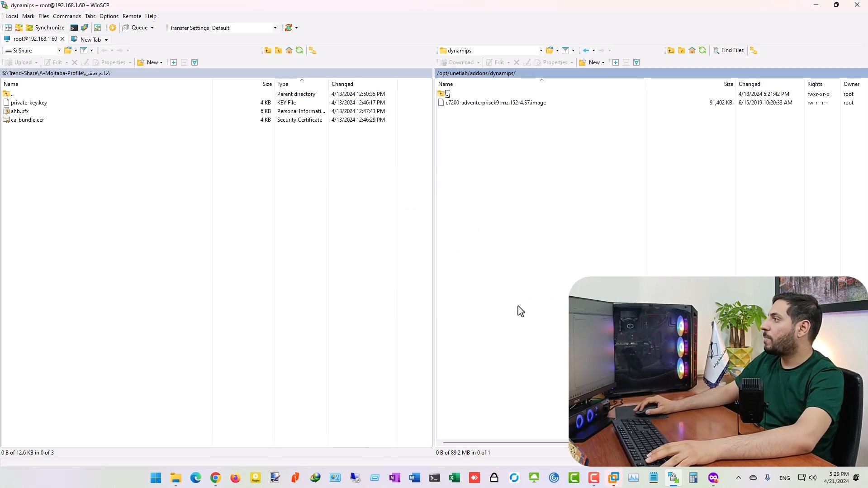
Task: Go to local parent directory icon
Action: click(x=268, y=50)
